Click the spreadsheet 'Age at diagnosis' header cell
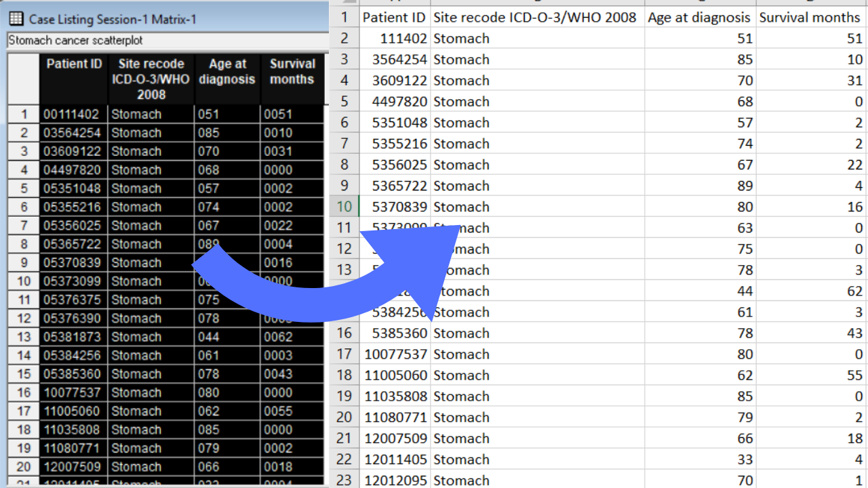Image resolution: width=868 pixels, height=488 pixels. 700,17
